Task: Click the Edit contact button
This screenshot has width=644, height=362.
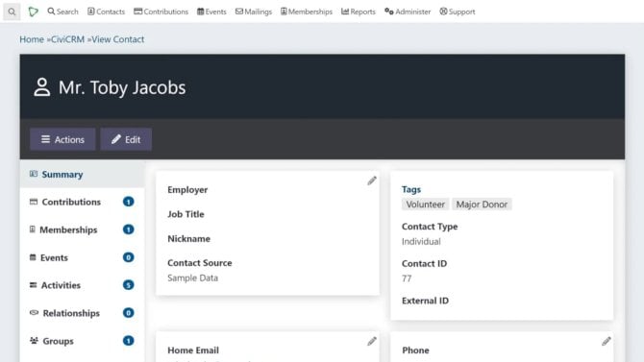Action: 126,139
